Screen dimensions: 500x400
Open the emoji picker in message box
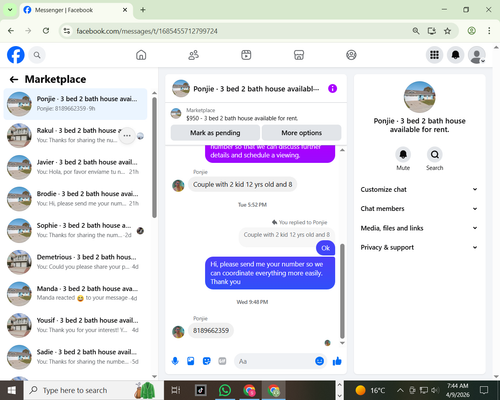tap(319, 361)
